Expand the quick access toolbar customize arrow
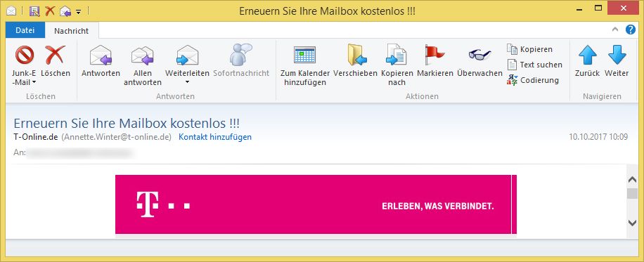644x262 pixels. 79,11
